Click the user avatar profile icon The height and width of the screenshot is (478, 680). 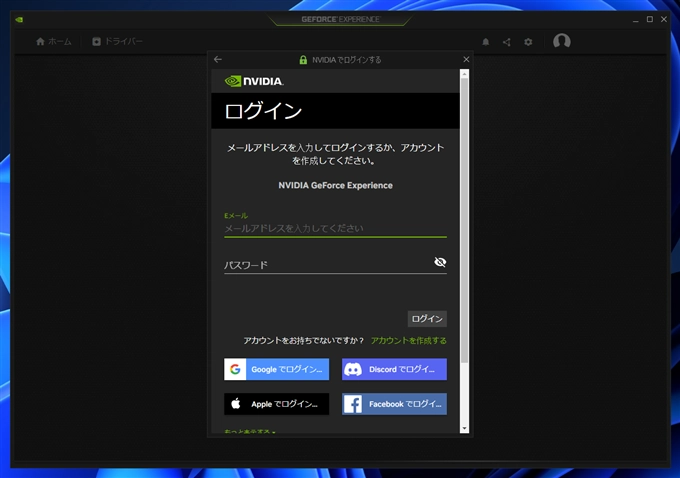tap(562, 41)
